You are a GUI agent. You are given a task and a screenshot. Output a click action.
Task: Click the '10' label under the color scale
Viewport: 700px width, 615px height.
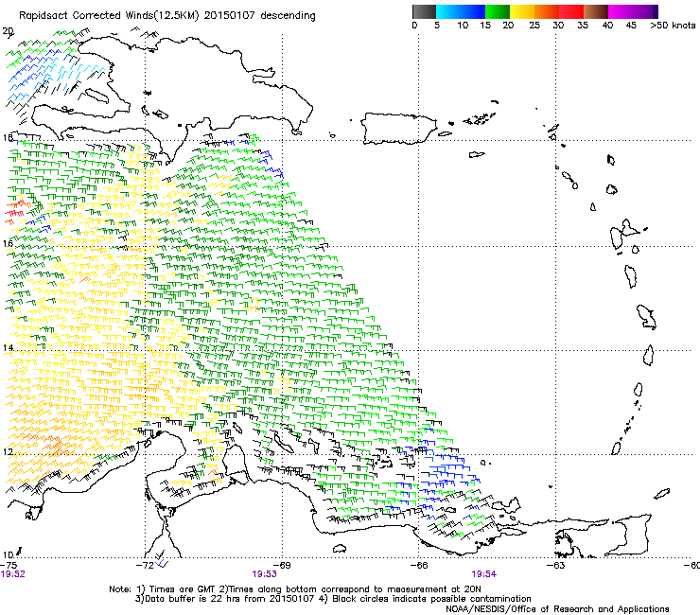tap(463, 26)
